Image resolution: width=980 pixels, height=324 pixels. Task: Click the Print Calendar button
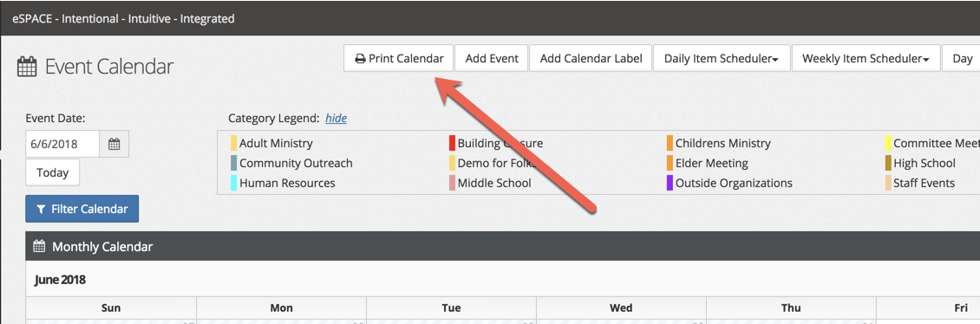tap(400, 59)
